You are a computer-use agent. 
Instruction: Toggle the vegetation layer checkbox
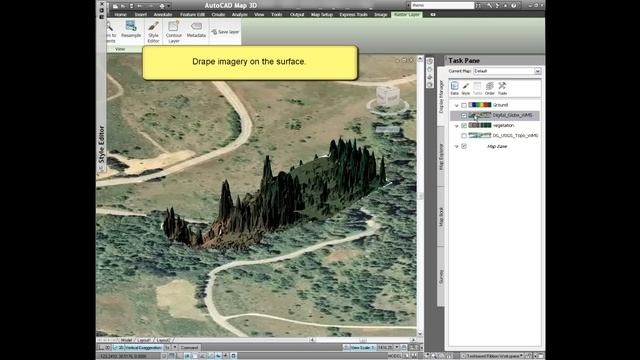464,126
